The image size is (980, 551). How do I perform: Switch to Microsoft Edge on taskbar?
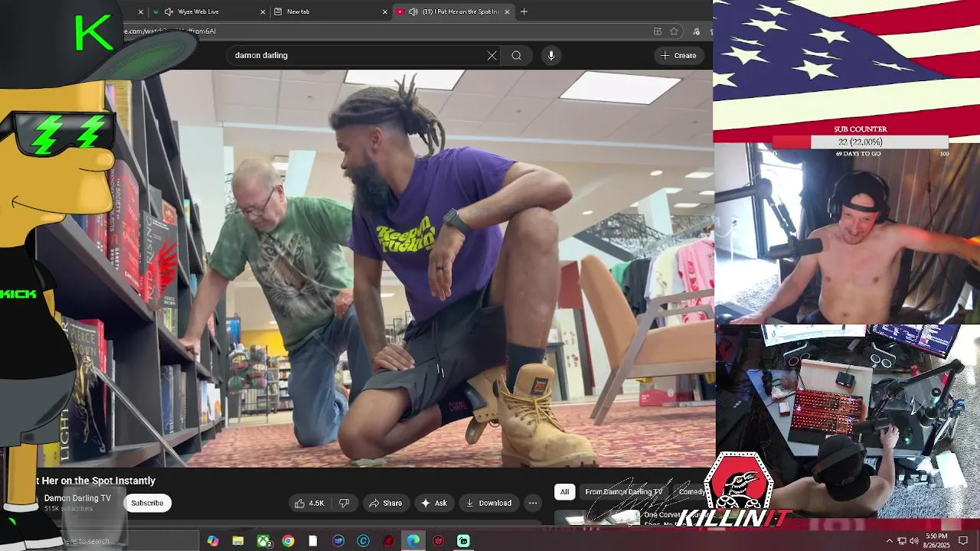pyautogui.click(x=413, y=541)
